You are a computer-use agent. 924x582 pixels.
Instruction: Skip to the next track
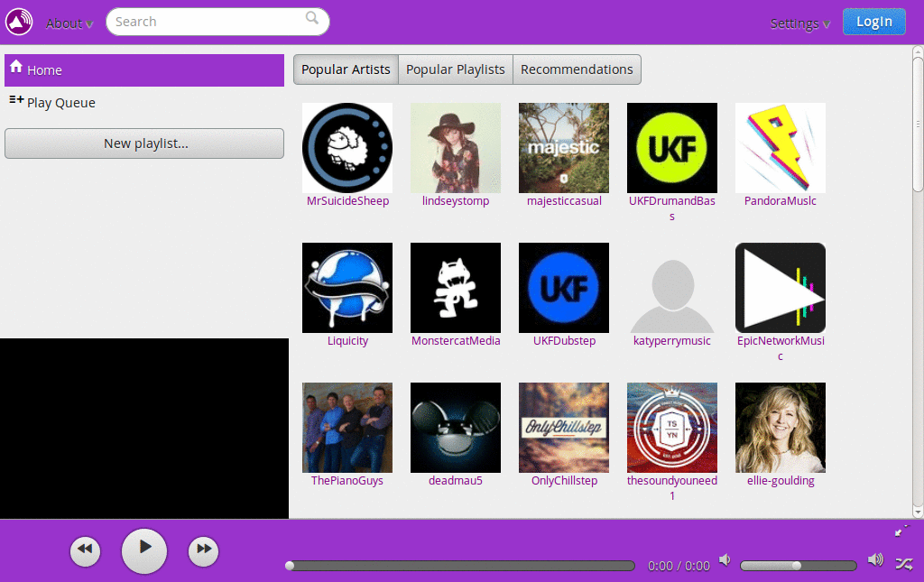[203, 551]
